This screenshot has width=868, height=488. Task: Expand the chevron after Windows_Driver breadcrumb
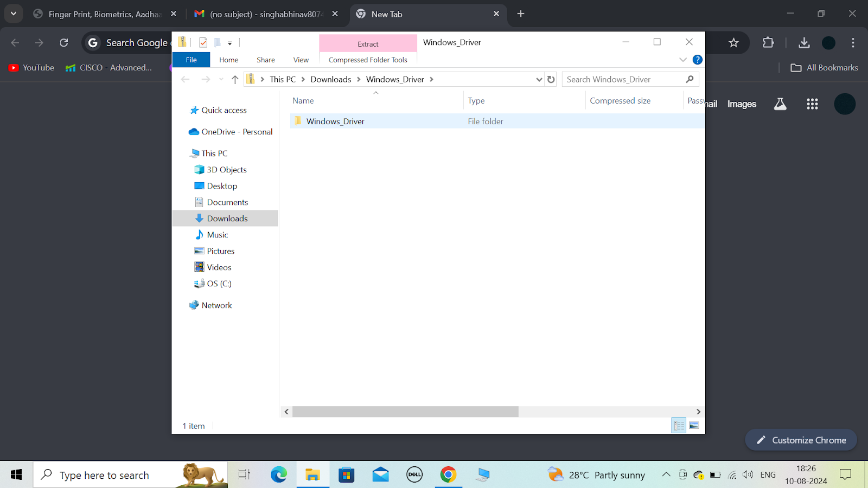(x=432, y=79)
